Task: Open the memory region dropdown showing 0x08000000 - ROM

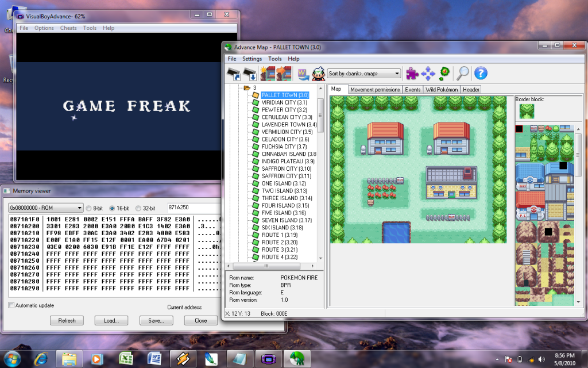Action: [x=45, y=208]
